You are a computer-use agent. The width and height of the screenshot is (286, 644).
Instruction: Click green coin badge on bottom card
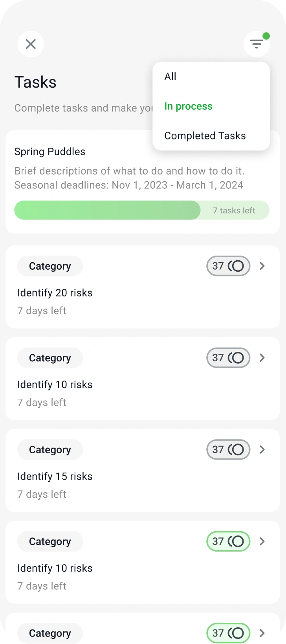(228, 633)
